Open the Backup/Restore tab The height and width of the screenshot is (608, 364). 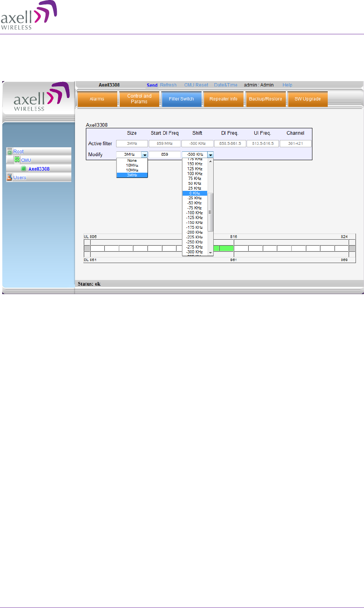pos(266,99)
